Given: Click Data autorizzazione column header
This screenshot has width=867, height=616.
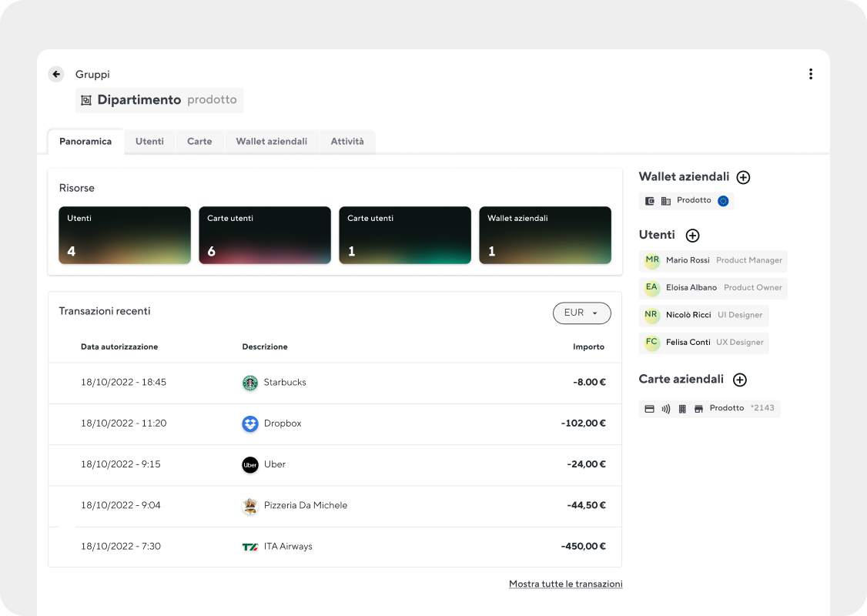Looking at the screenshot, I should (x=119, y=346).
